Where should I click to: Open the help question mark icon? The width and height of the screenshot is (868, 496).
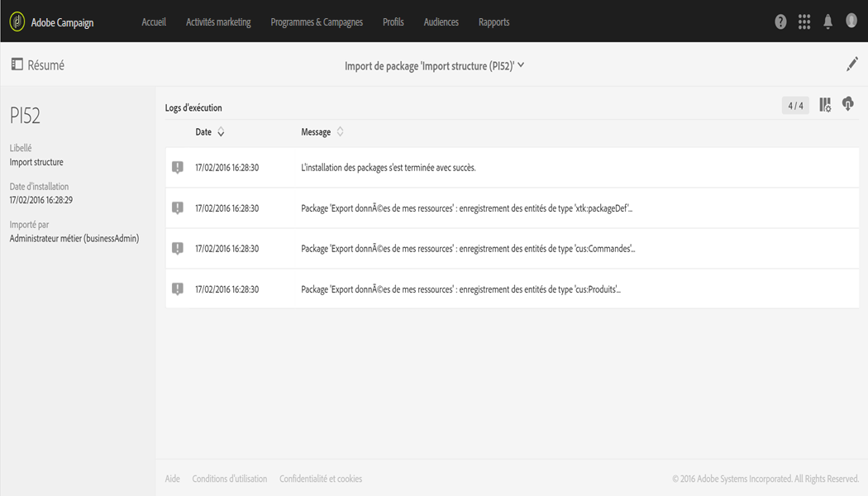(x=780, y=22)
